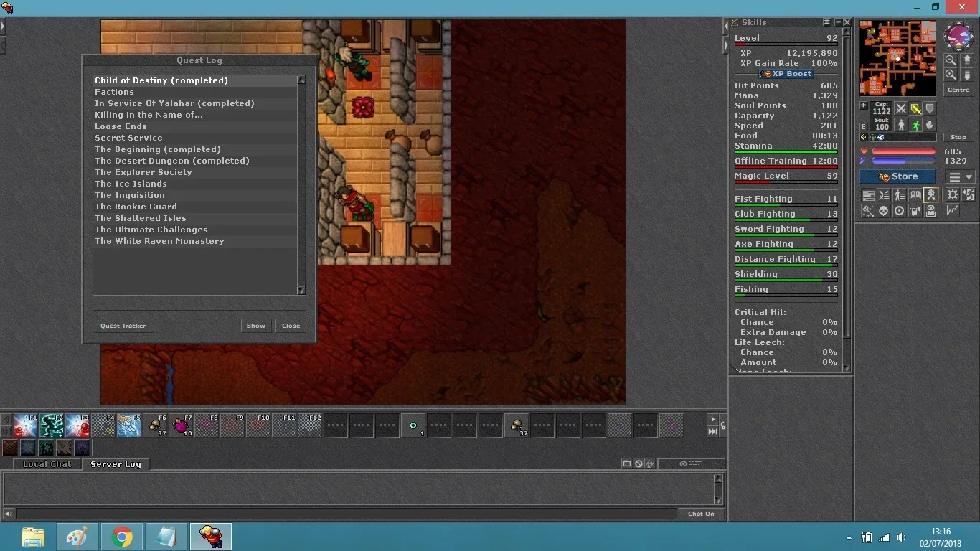Select The Inquisition quest line

pos(195,195)
